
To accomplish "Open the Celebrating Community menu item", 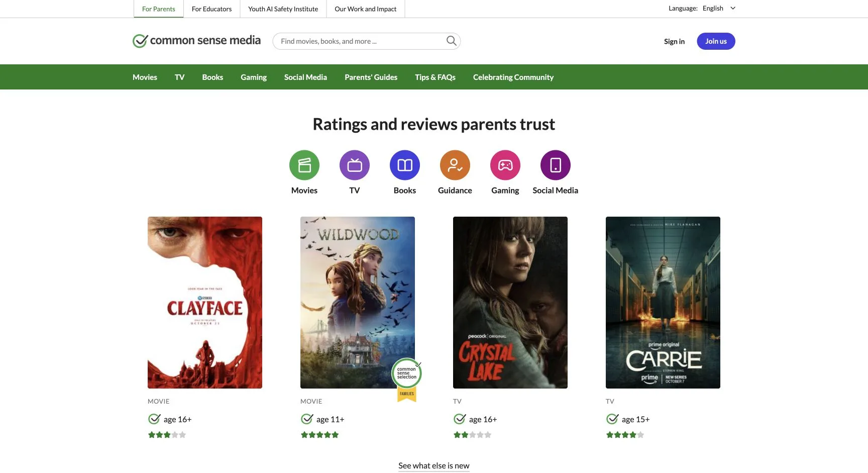I will coord(513,77).
